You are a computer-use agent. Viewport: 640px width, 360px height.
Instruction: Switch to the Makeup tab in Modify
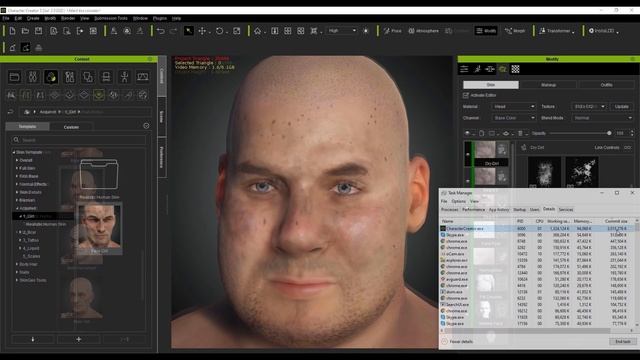(x=548, y=85)
